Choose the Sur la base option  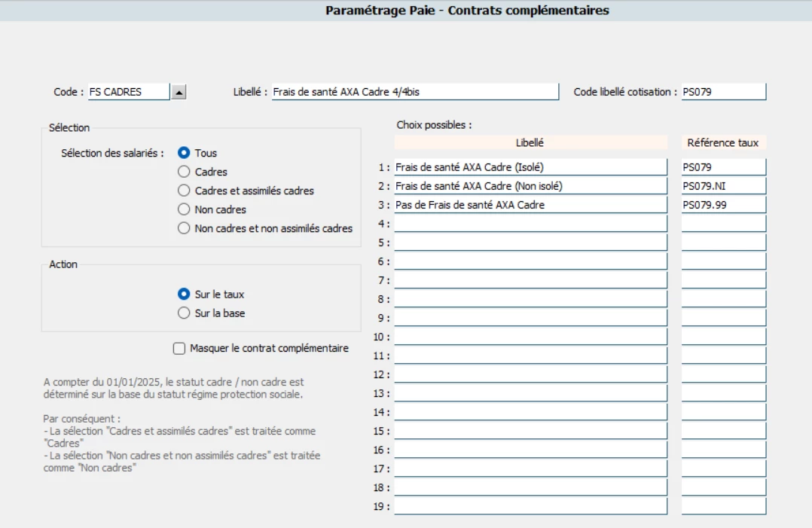(184, 313)
